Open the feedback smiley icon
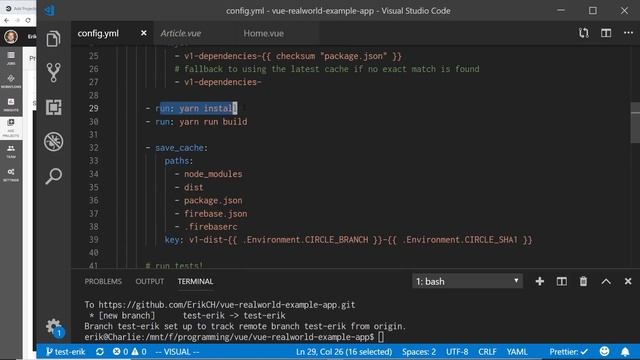This screenshot has height=360, width=640. tap(604, 351)
